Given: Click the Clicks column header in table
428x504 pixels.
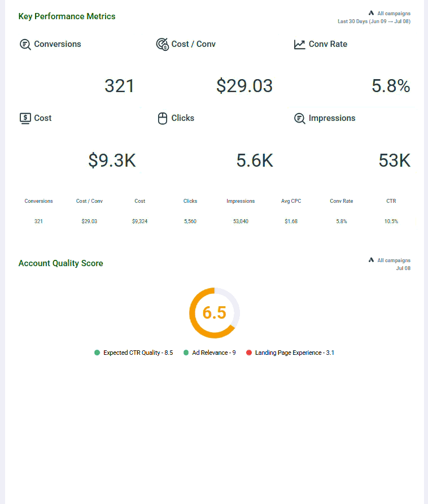Looking at the screenshot, I should click(x=190, y=201).
